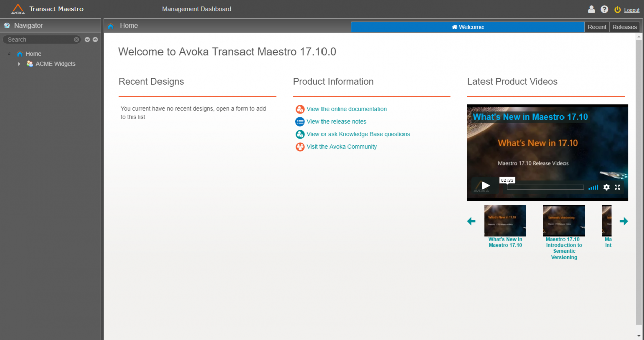Open the What's New in Maestro 17.10 caption link
This screenshot has width=644, height=340.
[505, 242]
